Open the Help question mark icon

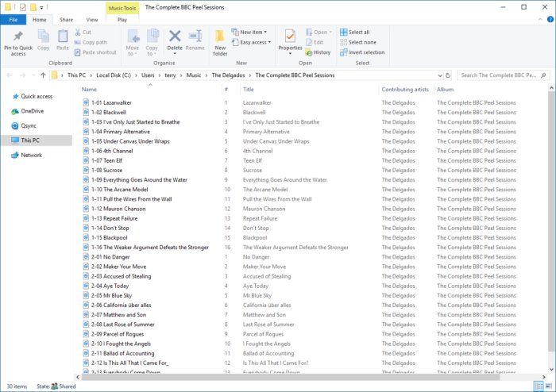550,20
